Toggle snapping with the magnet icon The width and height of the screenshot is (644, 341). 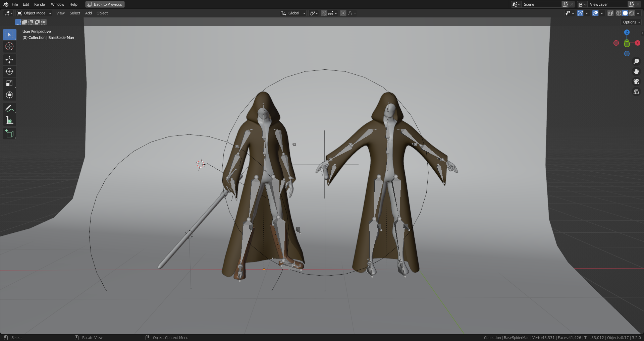(324, 13)
